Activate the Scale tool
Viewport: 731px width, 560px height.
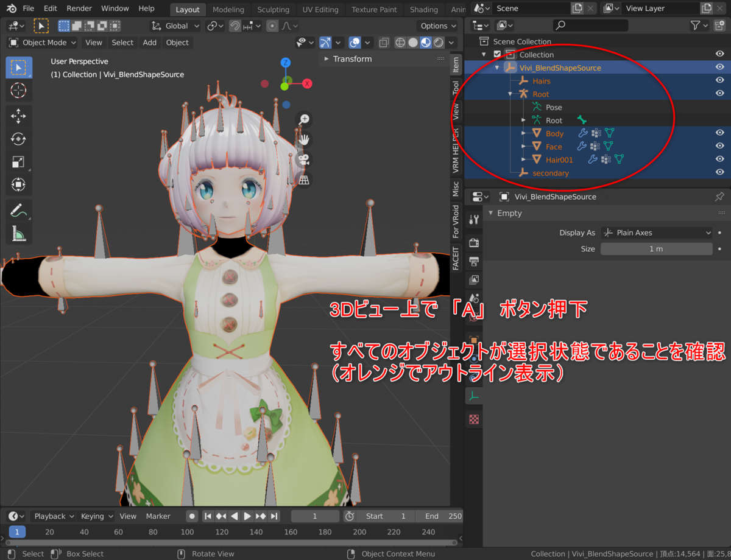pos(19,162)
